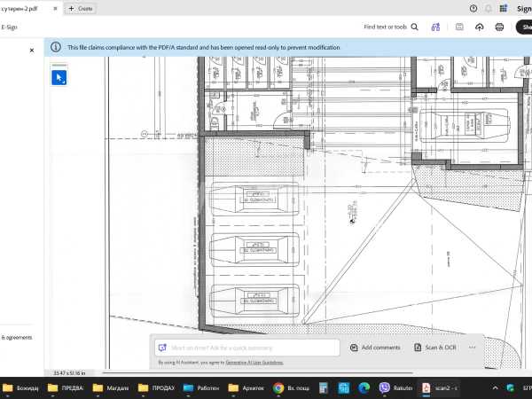Click the Create new tab button
532x399 pixels.
pos(81,8)
